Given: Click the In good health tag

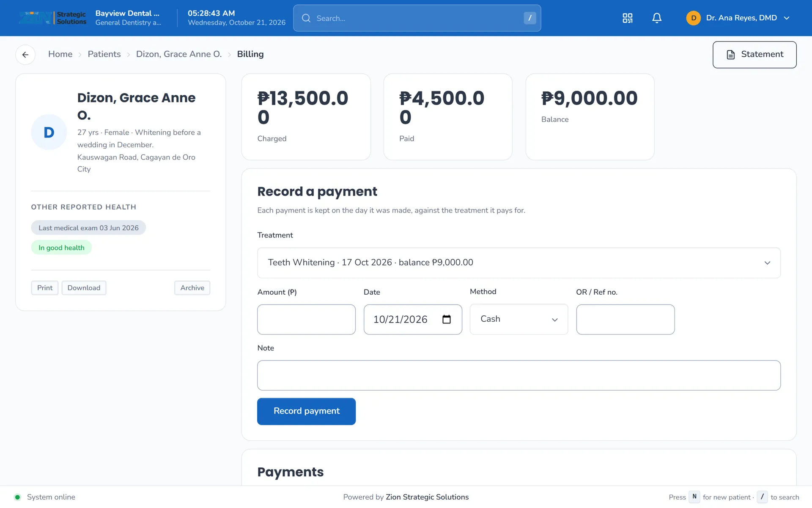Looking at the screenshot, I should 61,248.
